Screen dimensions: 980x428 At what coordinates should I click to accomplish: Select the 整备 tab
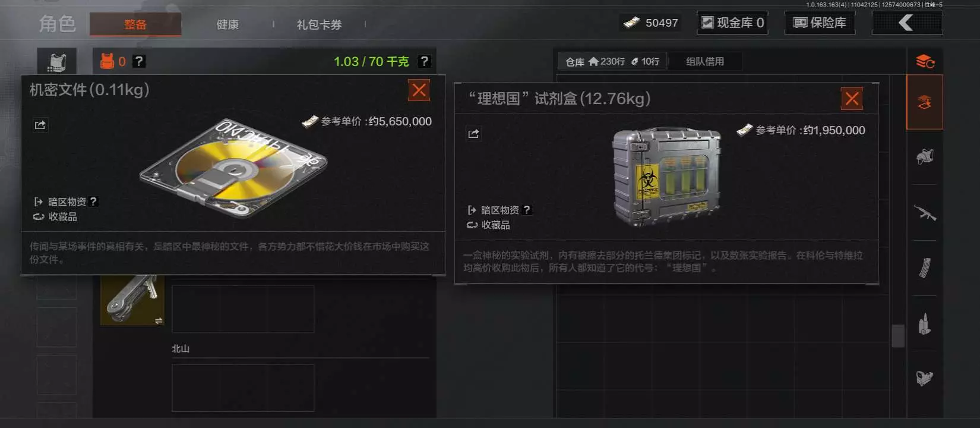(135, 24)
